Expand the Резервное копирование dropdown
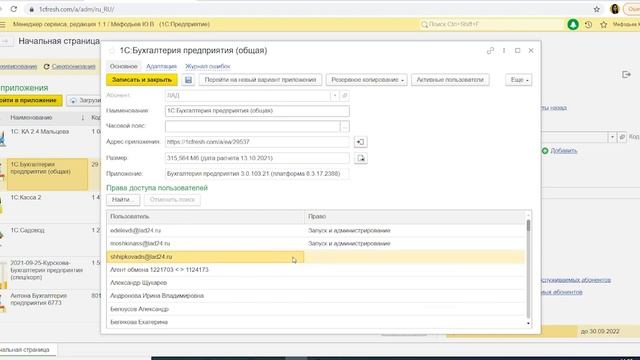 [367, 80]
